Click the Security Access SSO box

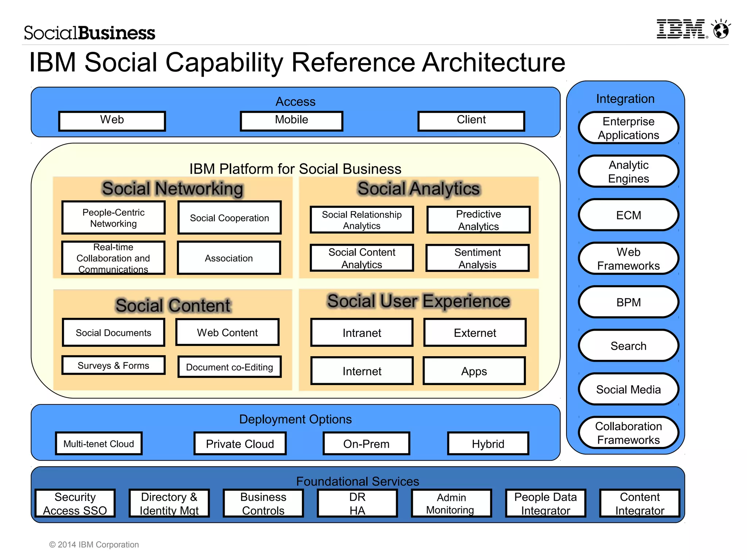[75, 503]
